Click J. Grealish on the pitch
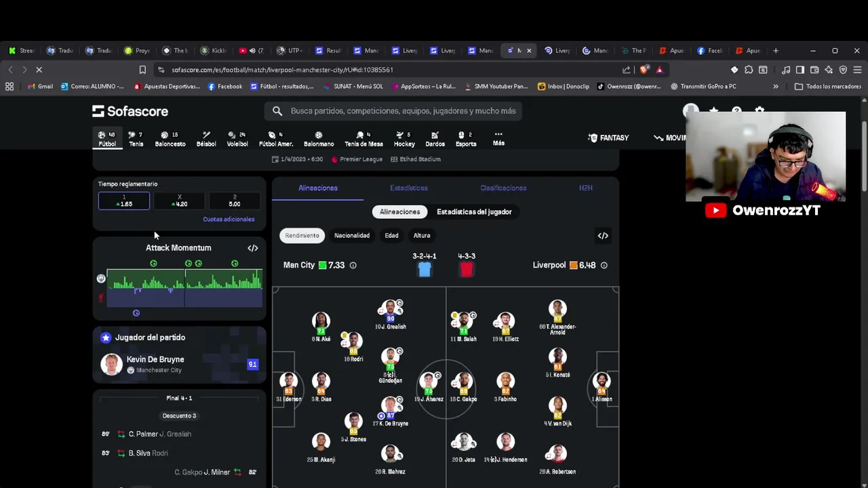The height and width of the screenshot is (488, 868). coord(391,315)
